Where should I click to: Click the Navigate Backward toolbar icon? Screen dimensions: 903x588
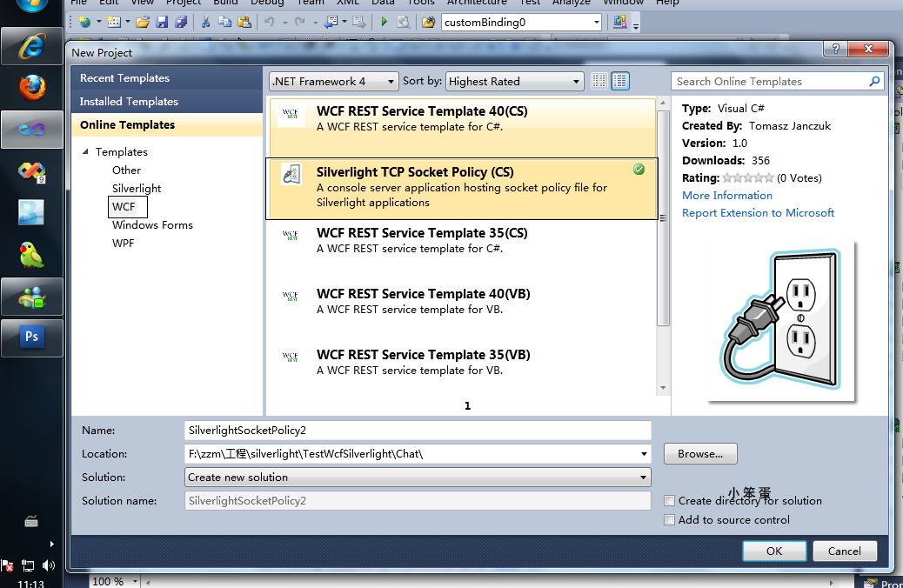click(x=331, y=22)
